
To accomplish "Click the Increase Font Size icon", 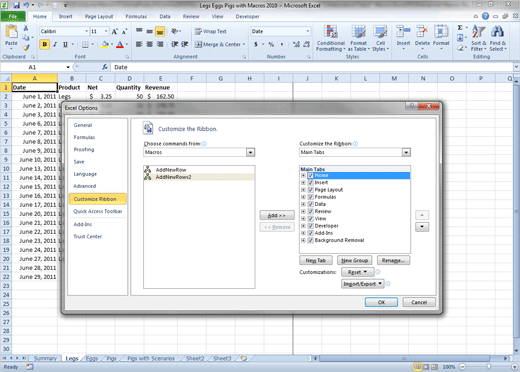I will [114, 32].
